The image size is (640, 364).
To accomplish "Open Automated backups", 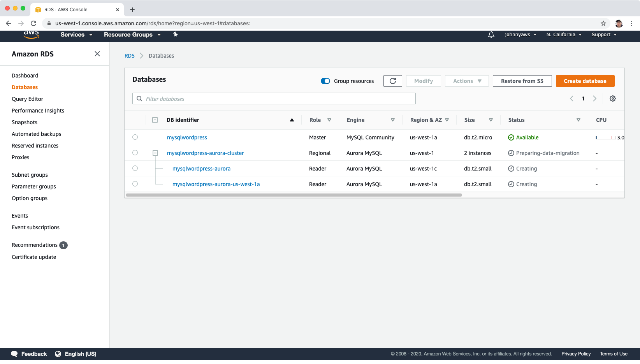I will pos(36,134).
